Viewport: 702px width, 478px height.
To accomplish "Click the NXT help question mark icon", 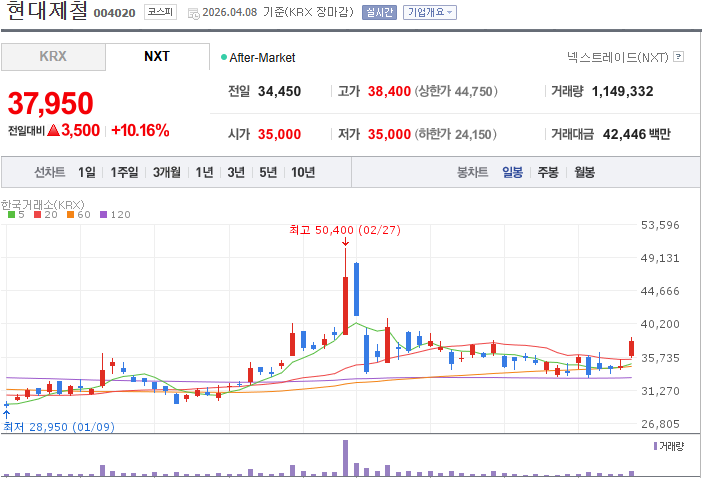I will (679, 57).
